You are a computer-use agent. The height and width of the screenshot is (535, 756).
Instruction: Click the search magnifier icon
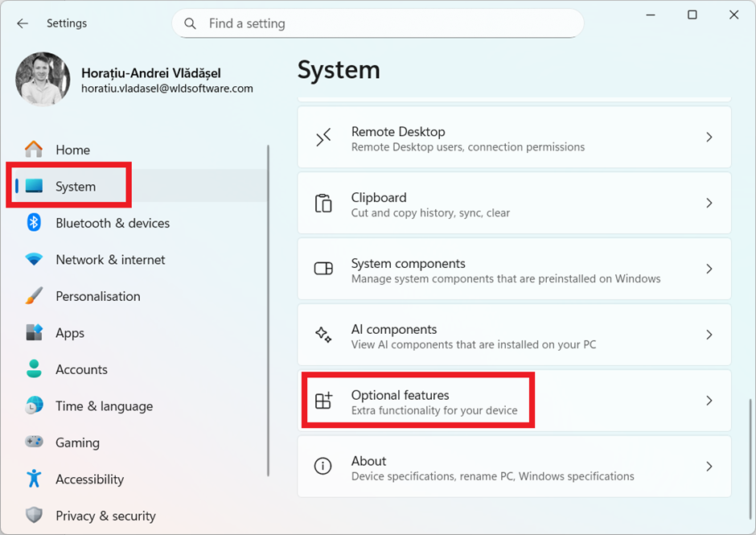click(191, 23)
